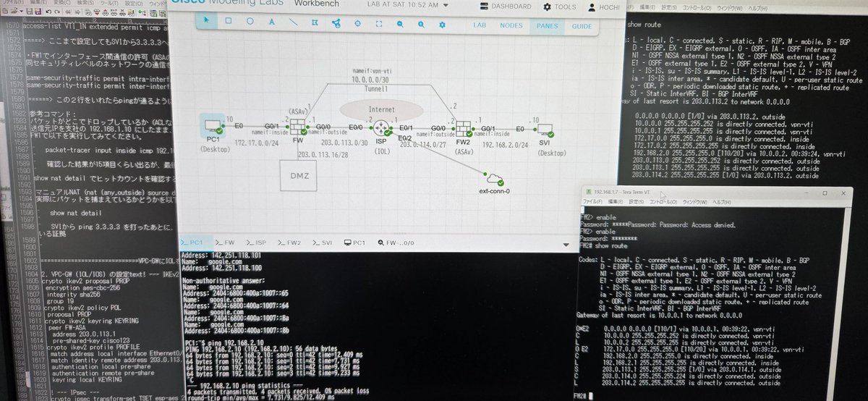Select the SVI desktop node
Image resolution: width=868 pixels, height=401 pixels.
tap(546, 130)
